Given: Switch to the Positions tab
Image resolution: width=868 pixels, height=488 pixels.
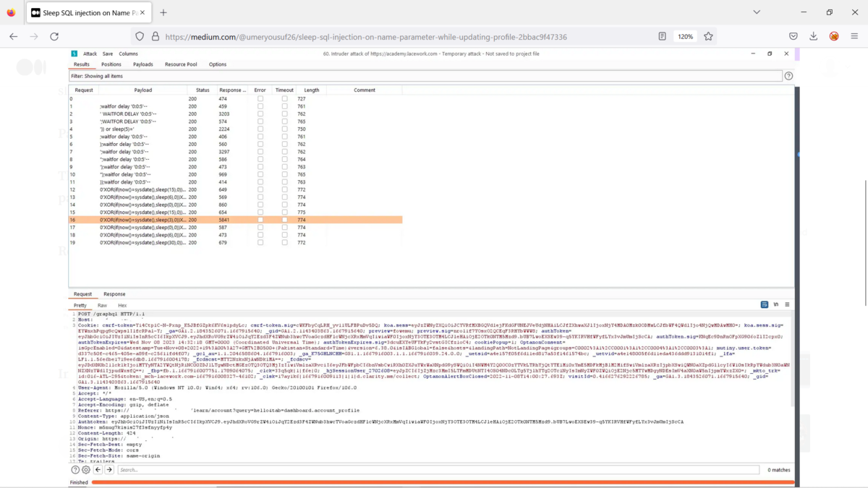Looking at the screenshot, I should (x=111, y=64).
